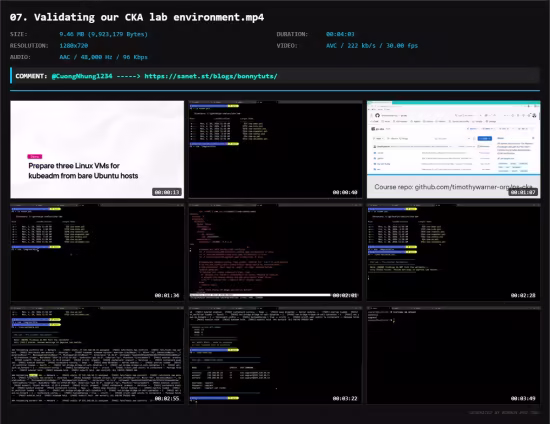Click the GitHub logo in the repo thumbnail
This screenshot has height=424, width=550.
(377, 115)
